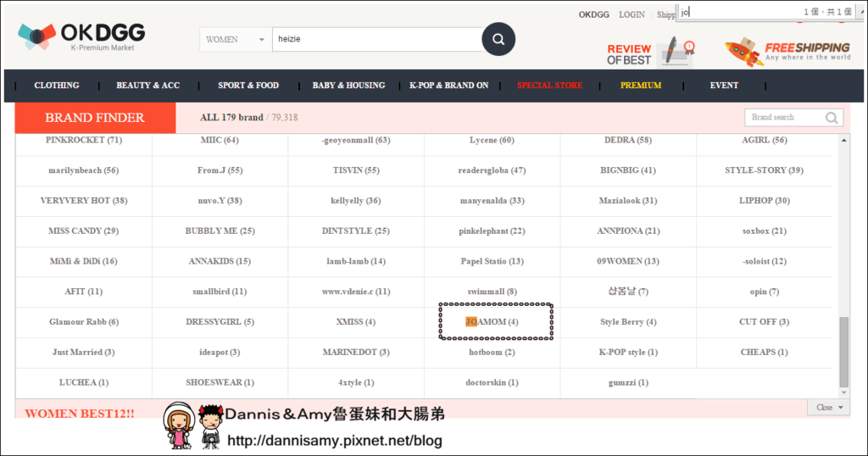Open the WOMEN category dropdown

click(x=236, y=39)
